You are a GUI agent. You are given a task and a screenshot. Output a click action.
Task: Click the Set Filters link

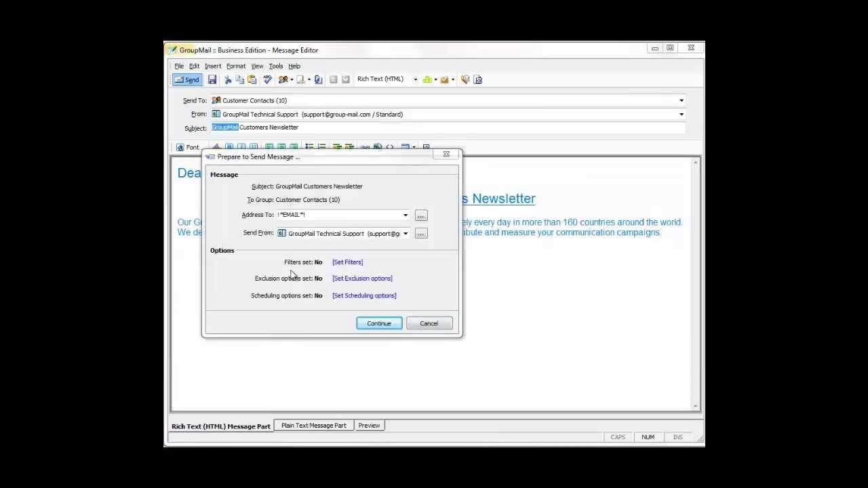click(347, 262)
